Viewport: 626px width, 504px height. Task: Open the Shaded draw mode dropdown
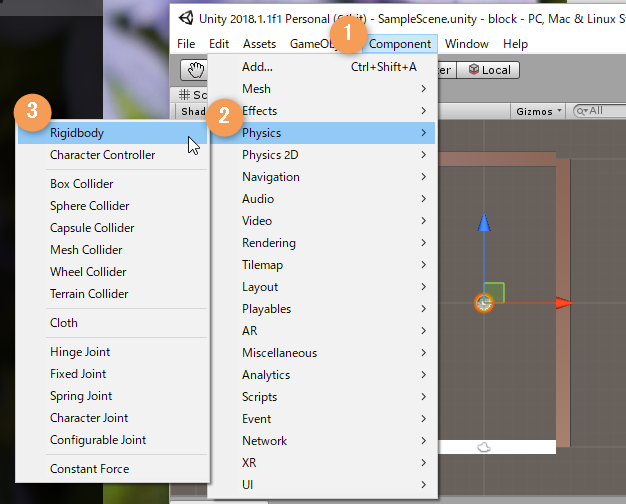click(x=193, y=111)
